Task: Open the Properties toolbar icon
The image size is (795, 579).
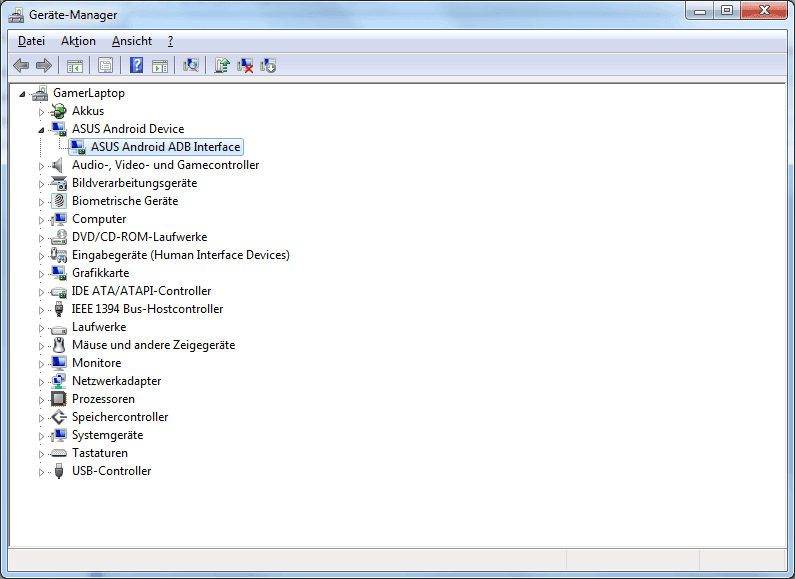Action: coord(105,65)
